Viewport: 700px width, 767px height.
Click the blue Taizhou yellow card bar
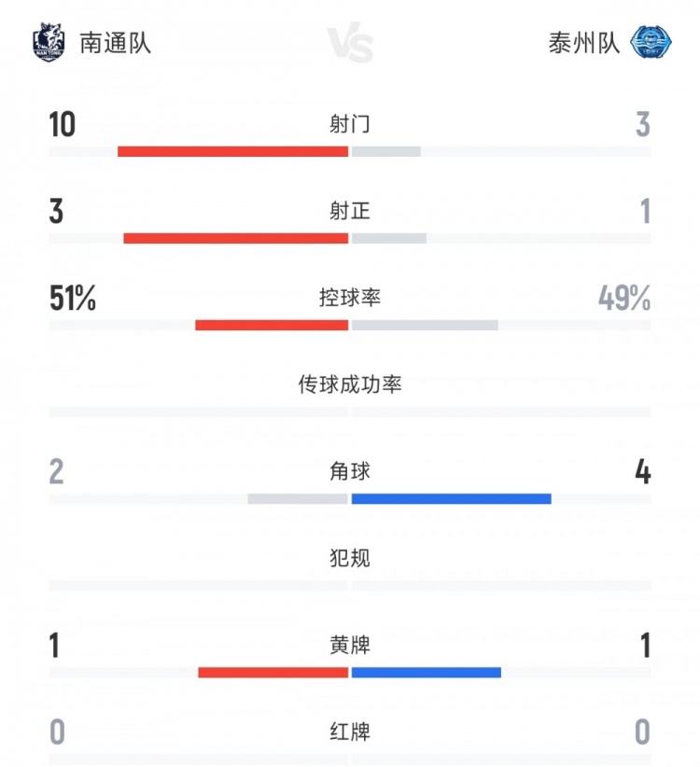pyautogui.click(x=426, y=672)
